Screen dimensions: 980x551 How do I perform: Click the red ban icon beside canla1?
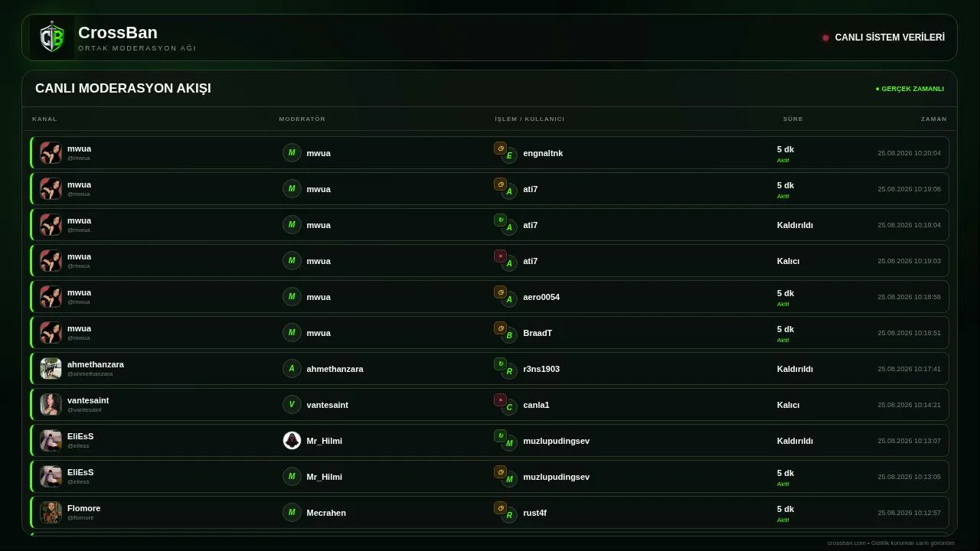coord(500,400)
